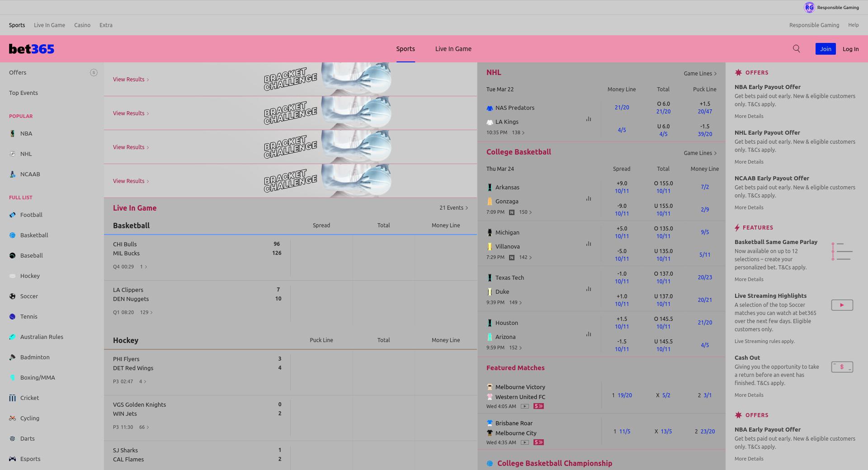Switch to Live In Game header tab
868x470 pixels.
[x=453, y=49]
